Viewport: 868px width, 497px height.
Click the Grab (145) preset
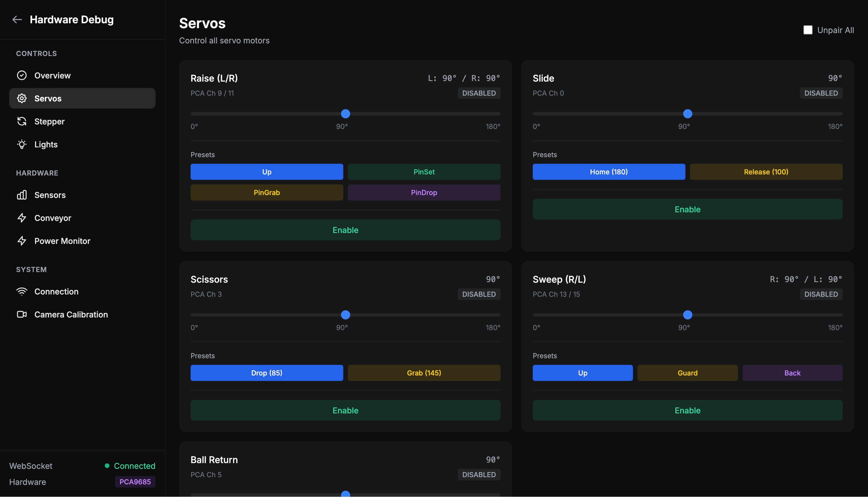tap(424, 373)
